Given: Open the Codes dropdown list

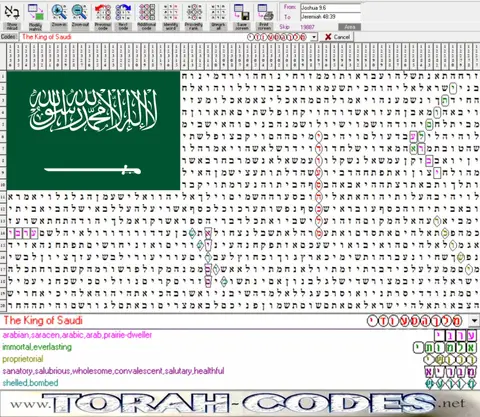Looking at the screenshot, I should coord(314,37).
